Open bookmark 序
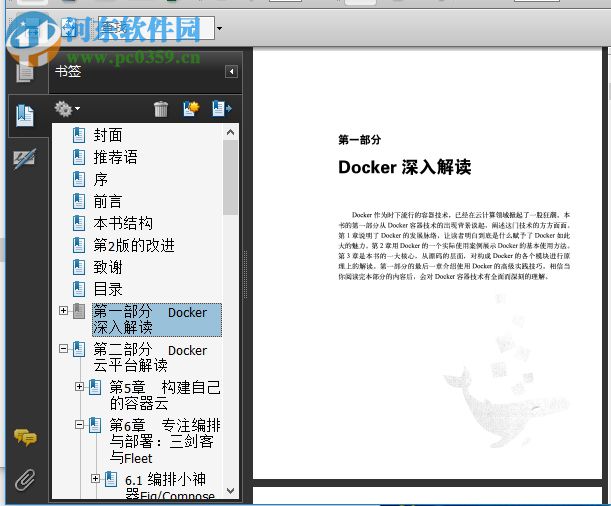 101,179
